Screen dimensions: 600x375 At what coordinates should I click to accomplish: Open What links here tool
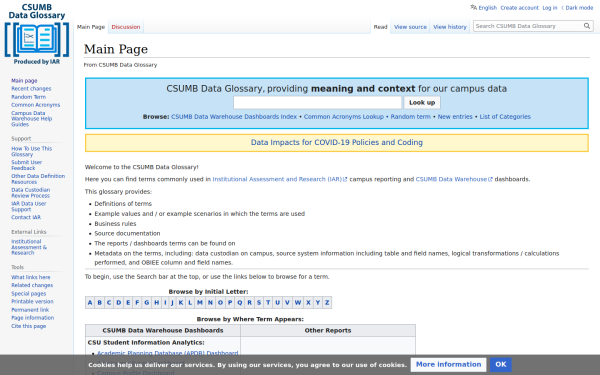[x=31, y=277]
